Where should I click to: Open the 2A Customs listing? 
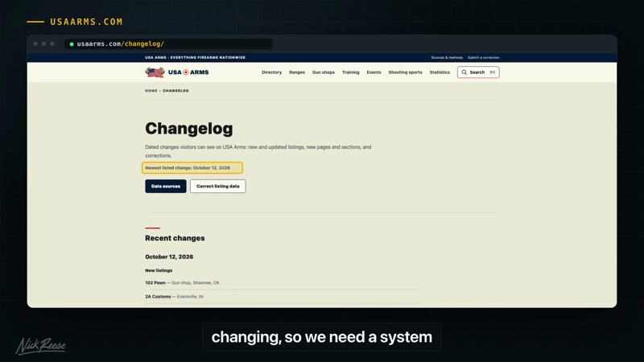coord(158,296)
